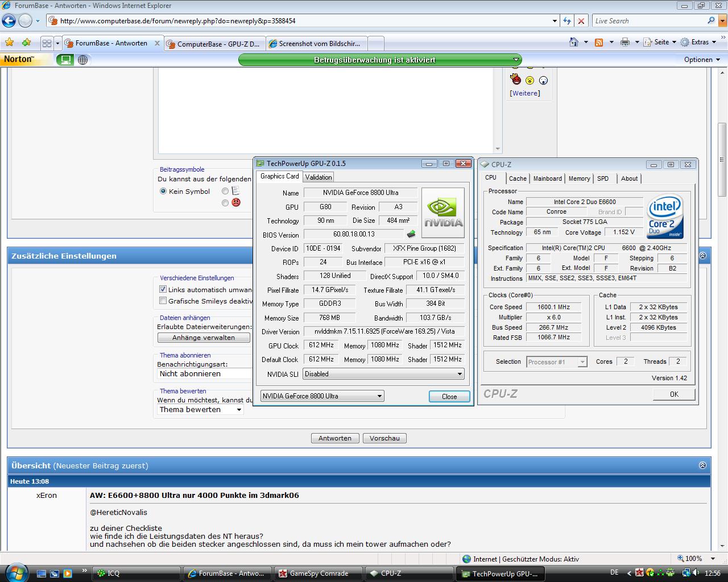Click the browser Forward arrow button
The image size is (728, 582).
pyautogui.click(x=25, y=21)
